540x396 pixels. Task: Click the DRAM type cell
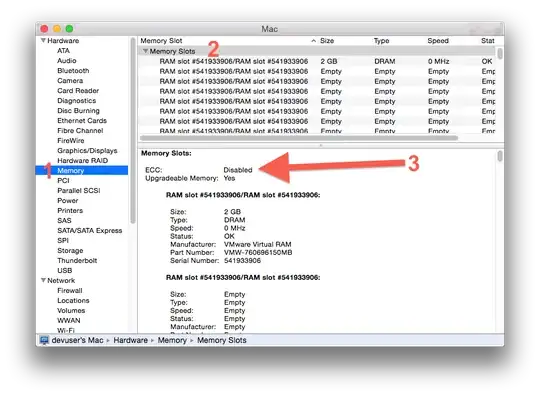click(385, 61)
